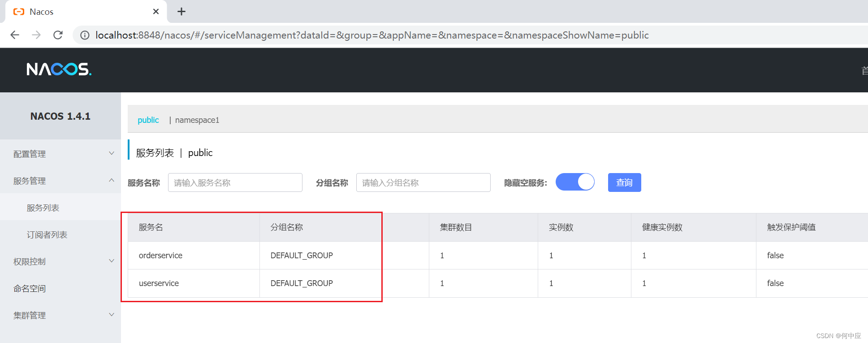This screenshot has width=868, height=343.
Task: Focus the 分组名称 input field
Action: (423, 182)
